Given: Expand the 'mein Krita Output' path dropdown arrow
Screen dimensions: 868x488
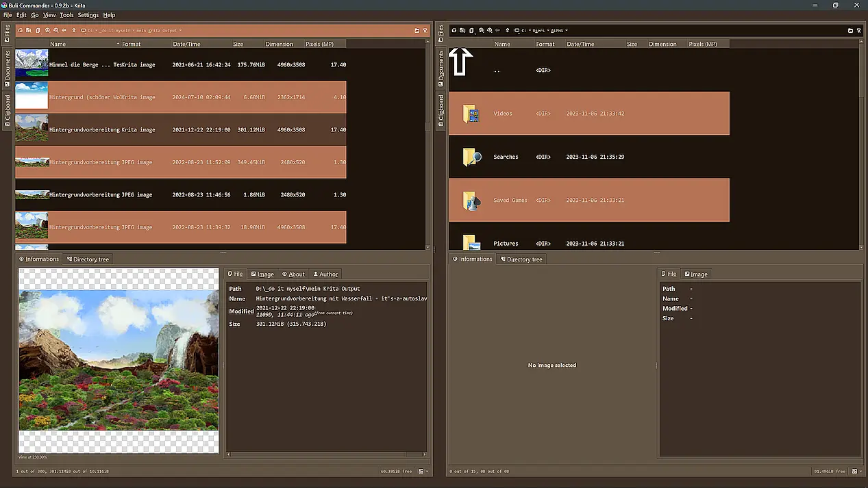Looking at the screenshot, I should (x=180, y=30).
